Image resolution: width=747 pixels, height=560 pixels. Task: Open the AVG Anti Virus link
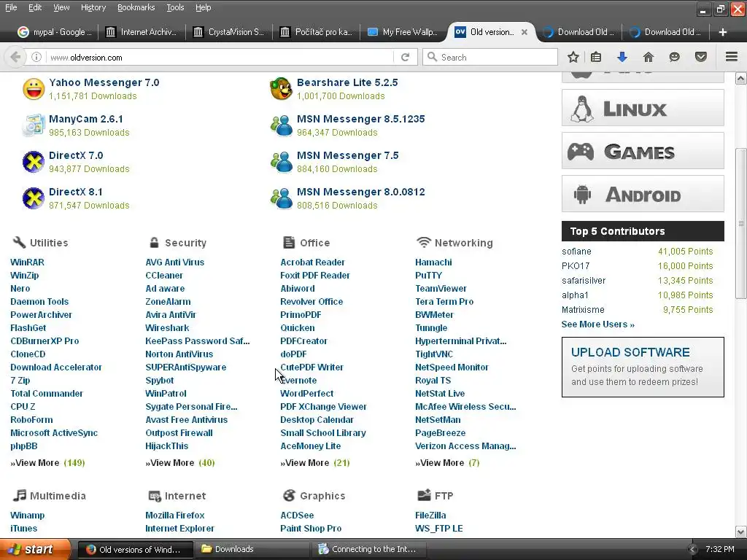(175, 262)
